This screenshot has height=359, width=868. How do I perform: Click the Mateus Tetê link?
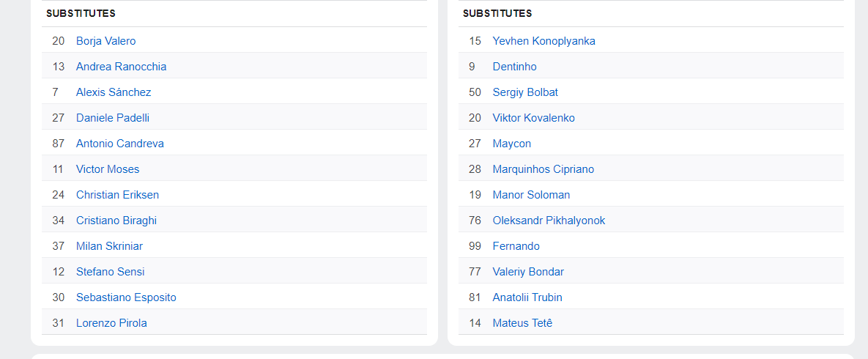click(522, 323)
